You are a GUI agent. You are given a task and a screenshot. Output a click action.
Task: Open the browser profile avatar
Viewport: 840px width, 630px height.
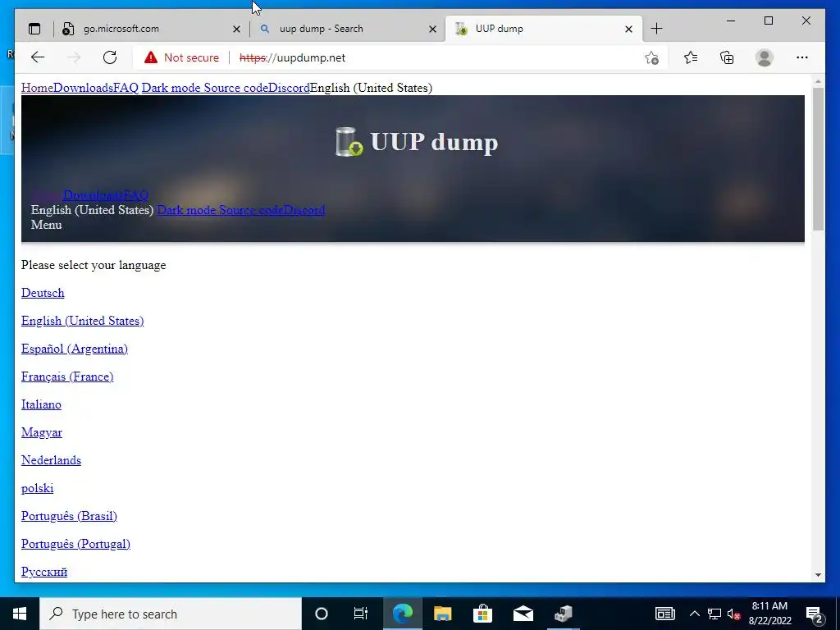[765, 57]
